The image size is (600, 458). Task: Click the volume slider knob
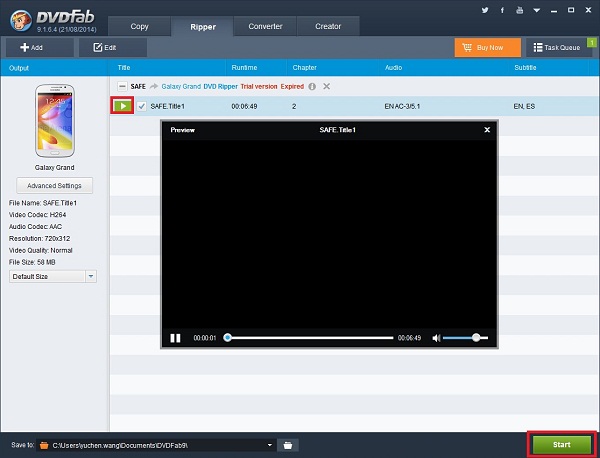click(476, 337)
